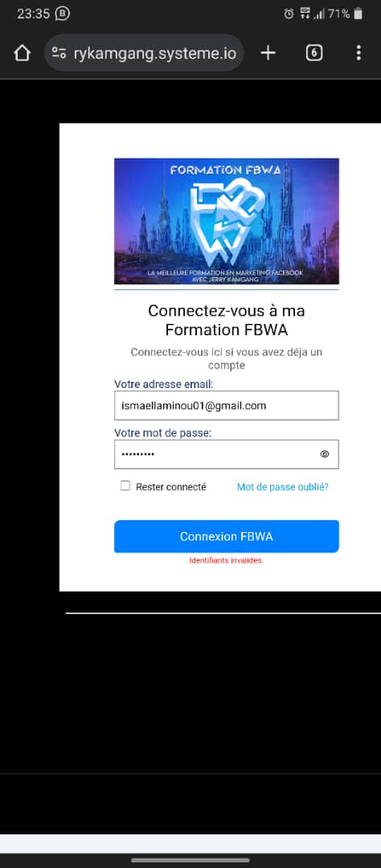The image size is (381, 868).
Task: Tap the alarm icon in status bar
Action: click(289, 14)
